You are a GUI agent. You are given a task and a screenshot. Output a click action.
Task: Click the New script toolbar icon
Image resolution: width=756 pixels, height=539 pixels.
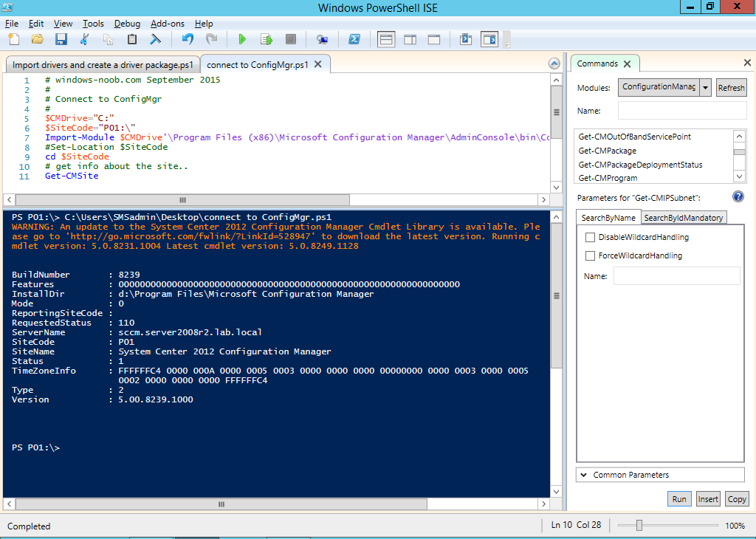tap(14, 40)
